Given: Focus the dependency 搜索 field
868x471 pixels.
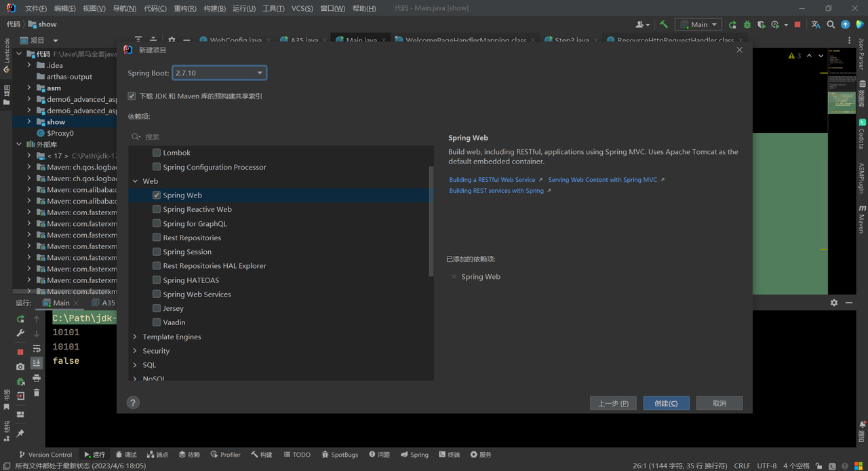Looking at the screenshot, I should tap(281, 136).
